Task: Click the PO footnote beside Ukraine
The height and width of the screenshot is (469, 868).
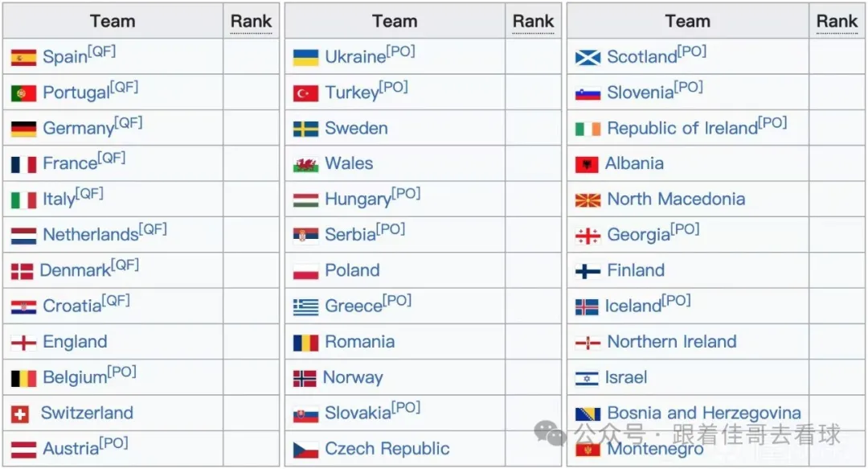Action: [x=400, y=51]
